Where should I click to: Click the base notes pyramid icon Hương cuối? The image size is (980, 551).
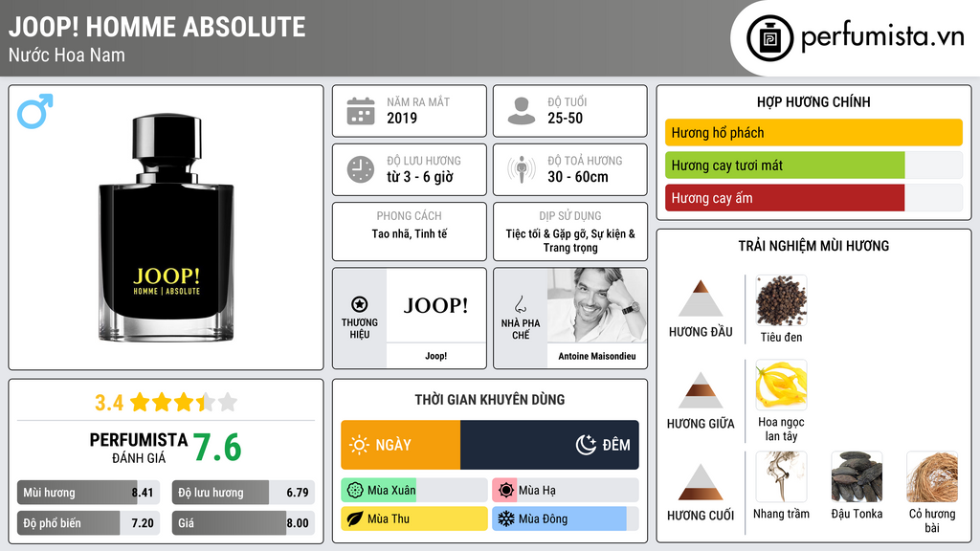[701, 482]
